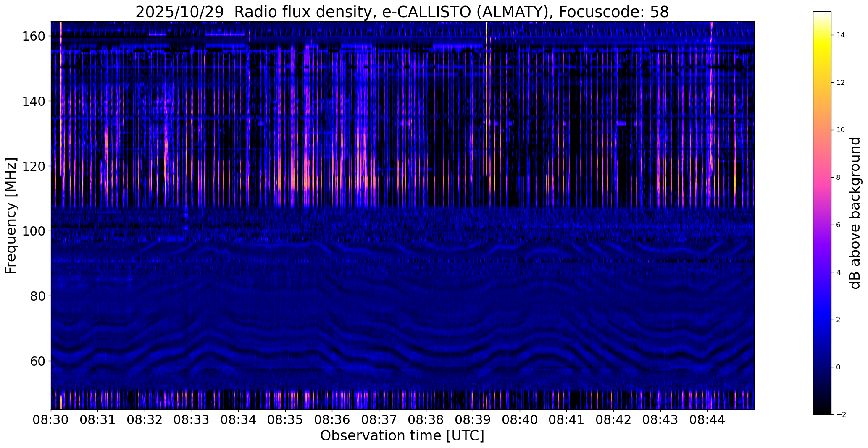The height and width of the screenshot is (448, 868).
Task: Click the colorbar tick label 14
Action: click(x=841, y=35)
